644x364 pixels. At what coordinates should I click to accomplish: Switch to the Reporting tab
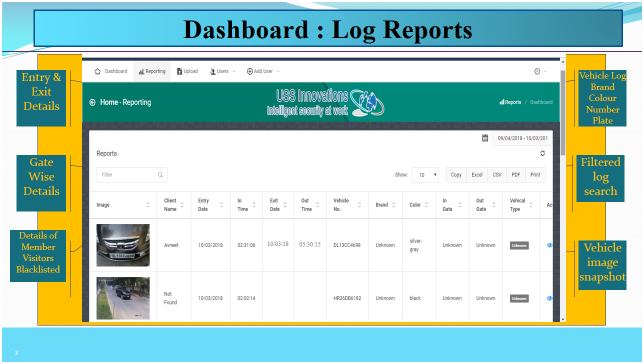[x=152, y=71]
